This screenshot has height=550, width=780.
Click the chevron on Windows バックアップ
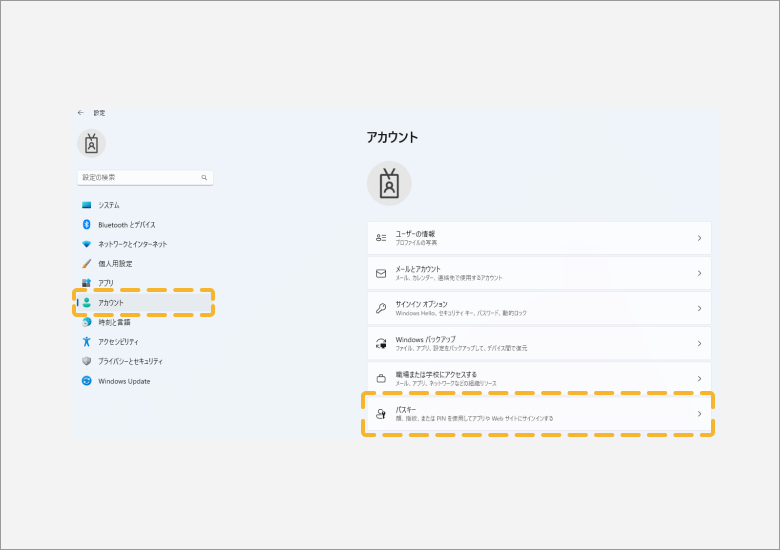[699, 344]
